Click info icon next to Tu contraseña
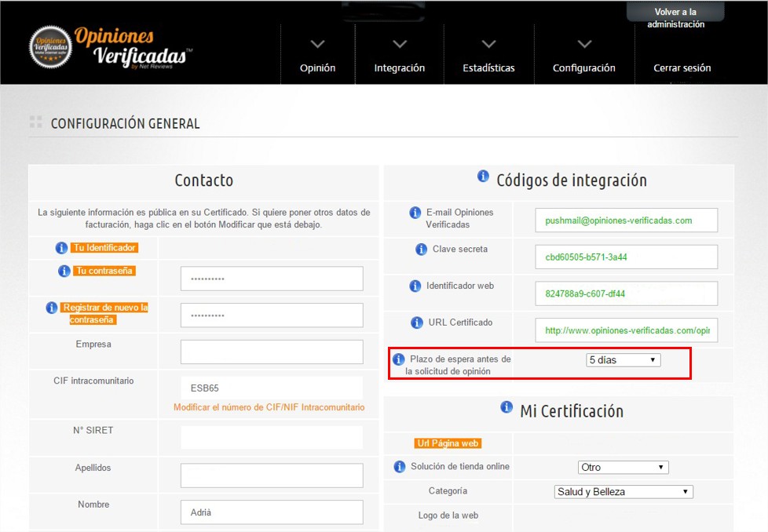This screenshot has width=768, height=532. click(64, 271)
